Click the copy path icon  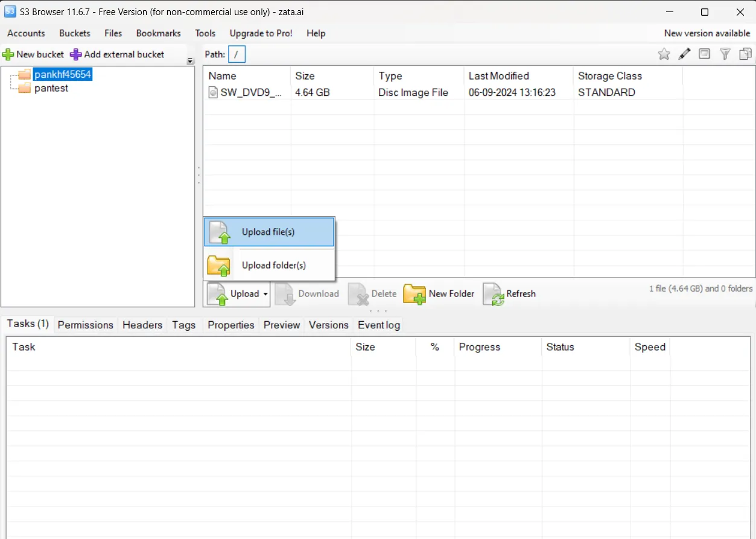[x=746, y=54]
